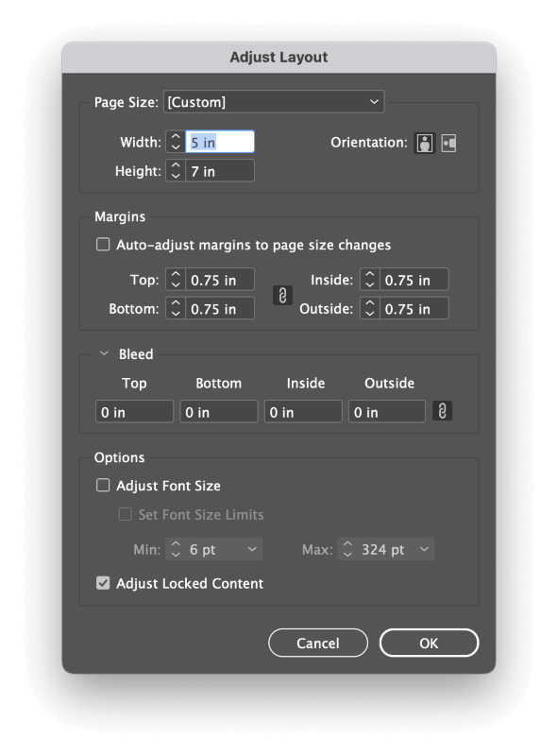Open the Max font size dropdown
This screenshot has width=558, height=756.
tap(424, 549)
